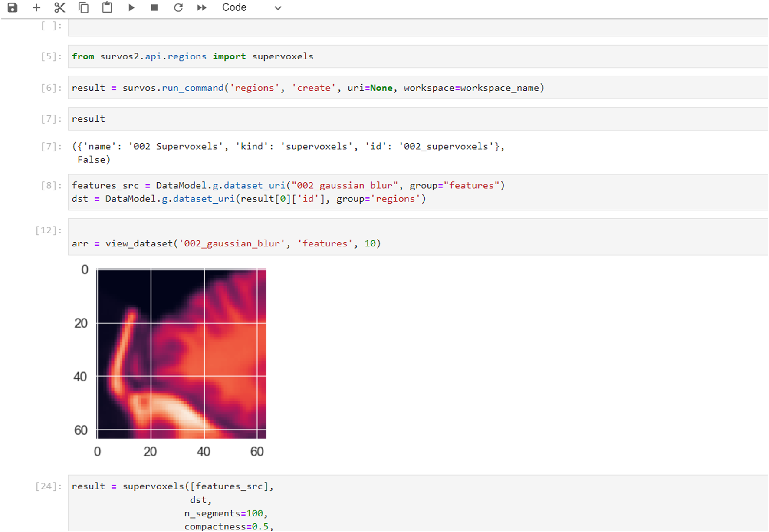Paste cell from clipboard icon
Viewport: 769px width, 532px height.
click(107, 8)
